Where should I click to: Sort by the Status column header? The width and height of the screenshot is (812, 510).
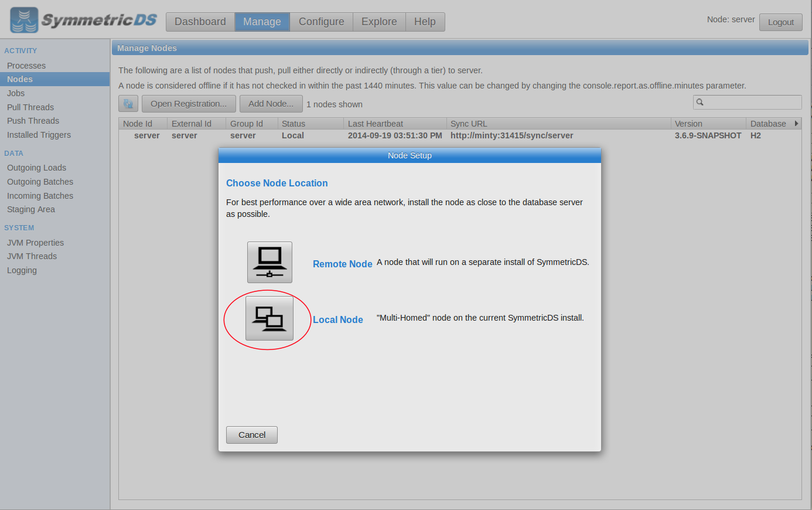pyautogui.click(x=311, y=124)
